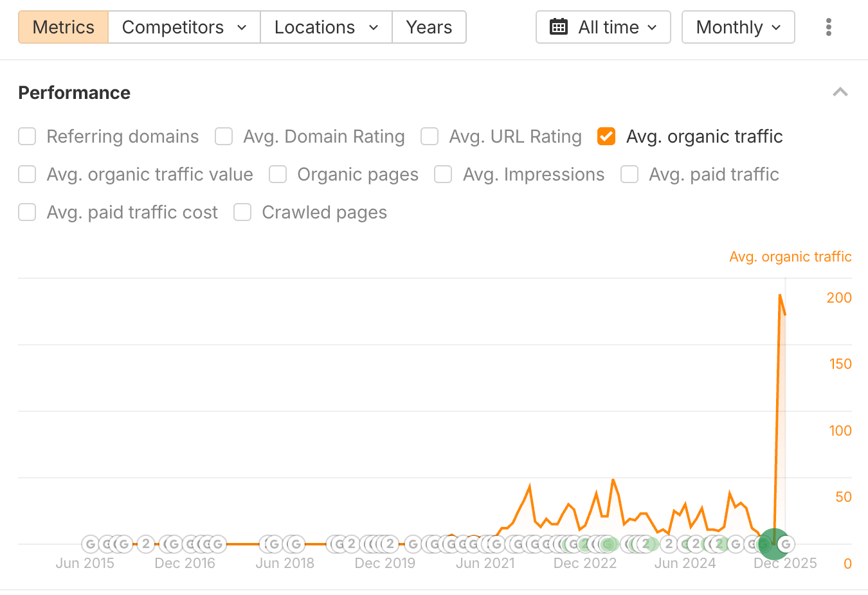Click a Google update marker near Jun 2015

click(x=89, y=544)
